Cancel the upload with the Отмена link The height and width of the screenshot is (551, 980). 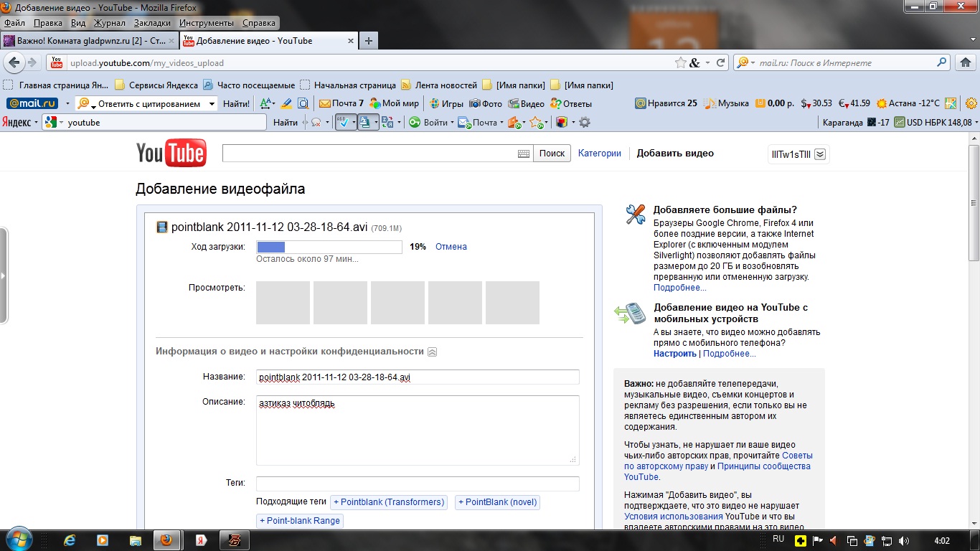point(451,247)
